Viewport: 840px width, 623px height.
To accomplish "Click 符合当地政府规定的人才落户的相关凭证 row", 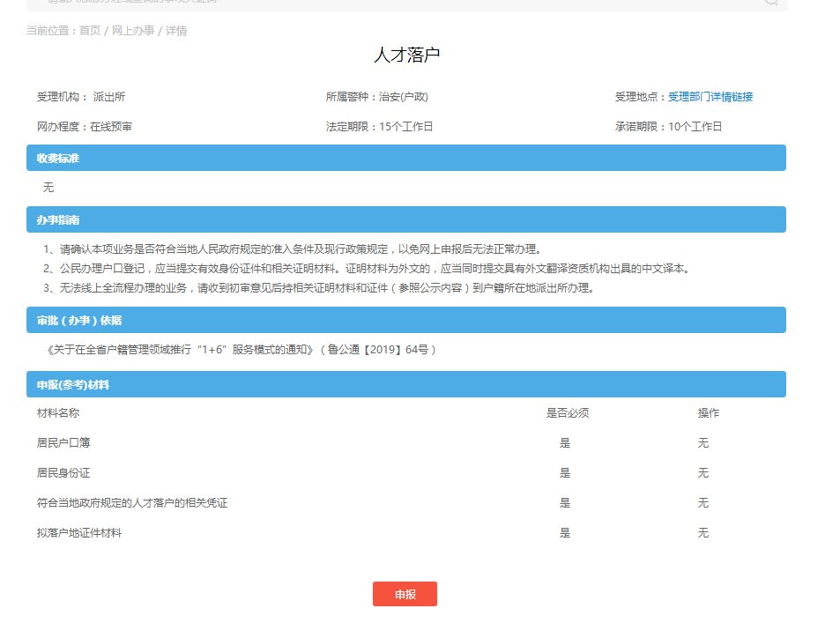I will pos(138,503).
